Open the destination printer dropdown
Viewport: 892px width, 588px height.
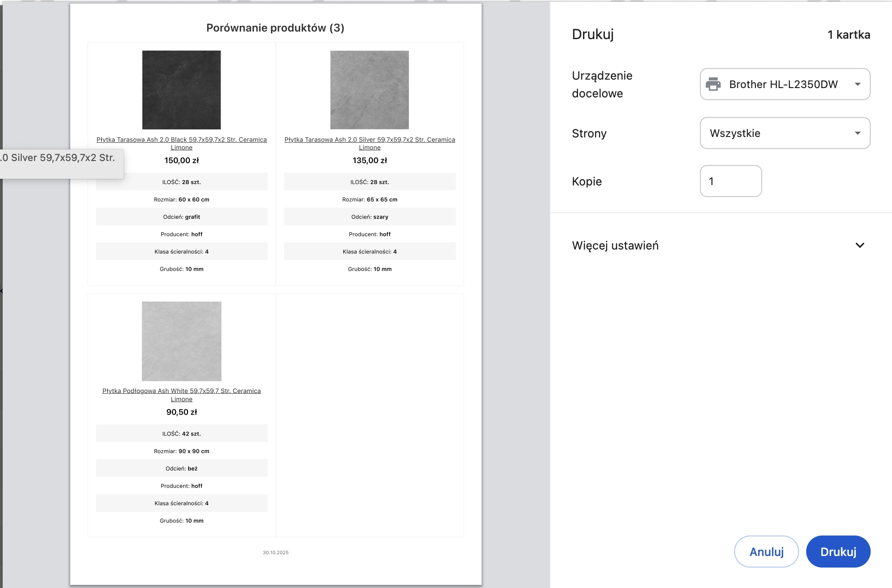point(785,84)
